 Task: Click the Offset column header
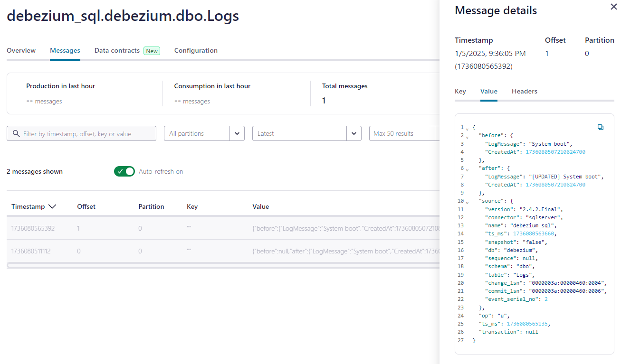(86, 206)
